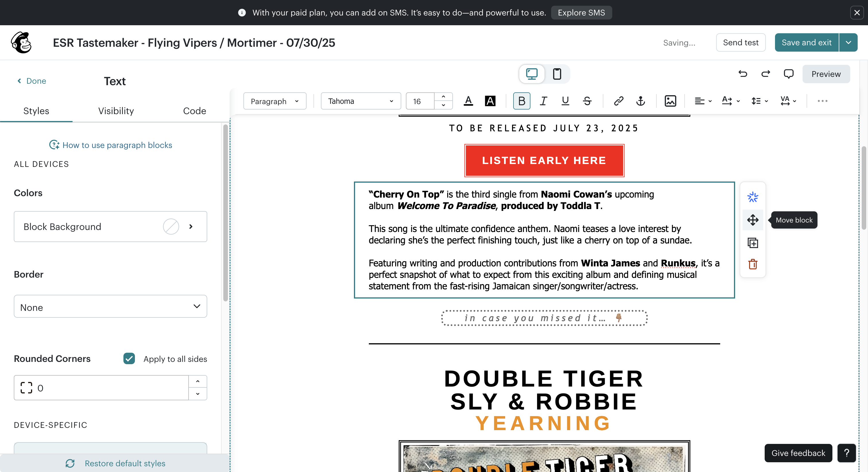Click Restore default styles

(x=115, y=463)
